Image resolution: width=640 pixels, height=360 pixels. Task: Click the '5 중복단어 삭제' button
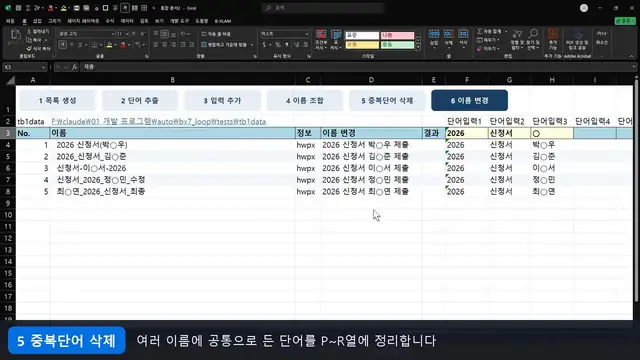[x=387, y=100]
